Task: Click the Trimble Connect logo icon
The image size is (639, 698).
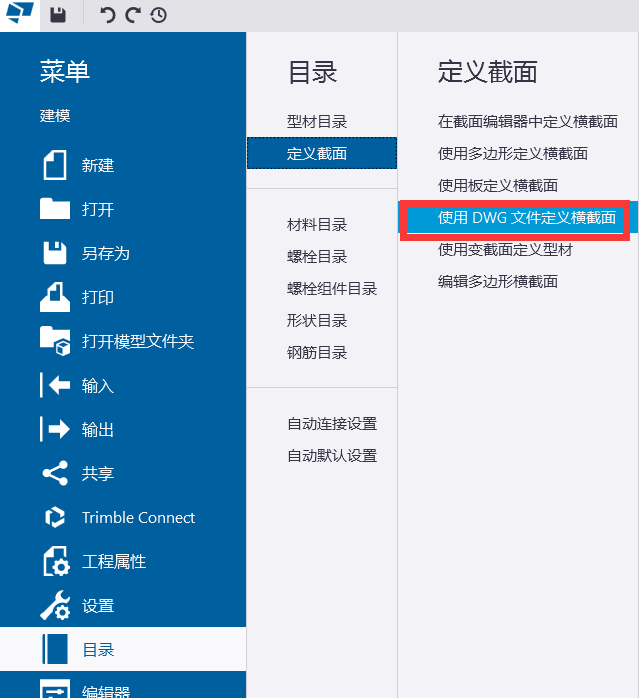Action: click(x=55, y=517)
